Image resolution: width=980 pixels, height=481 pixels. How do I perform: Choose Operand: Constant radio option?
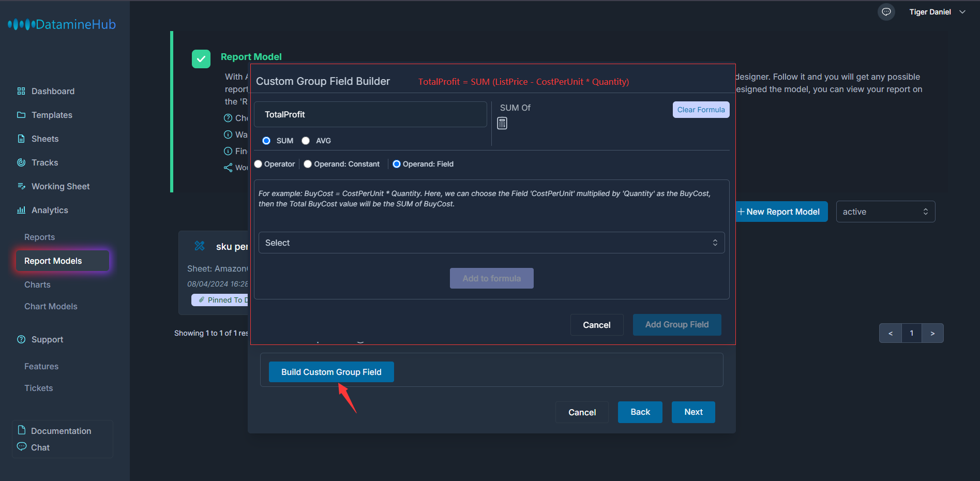[308, 164]
